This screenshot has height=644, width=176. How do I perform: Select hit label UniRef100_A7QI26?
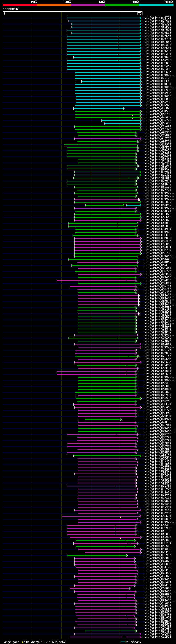158,78
